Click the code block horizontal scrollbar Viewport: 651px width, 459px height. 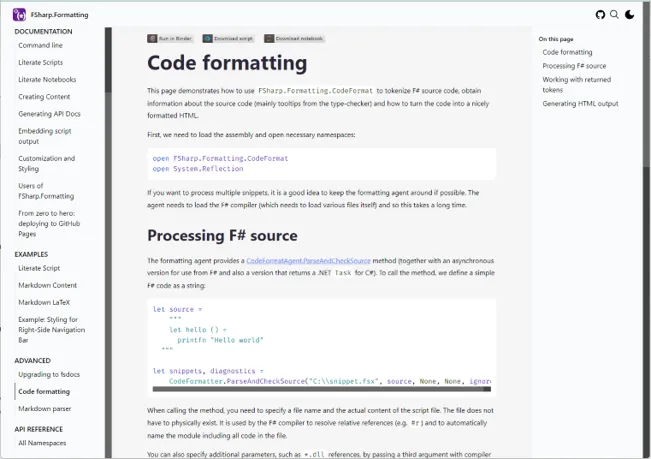(x=321, y=389)
